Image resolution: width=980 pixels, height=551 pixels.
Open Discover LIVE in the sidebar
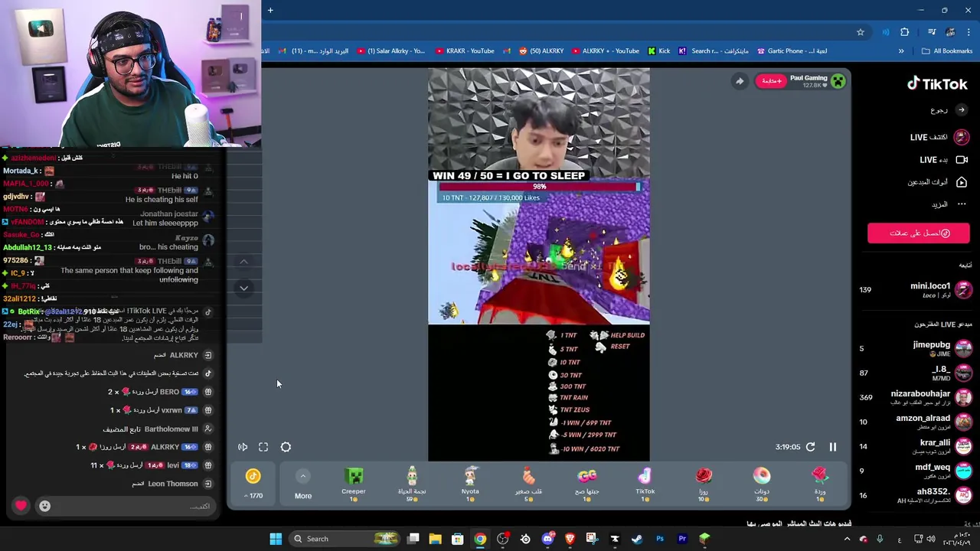coord(939,137)
